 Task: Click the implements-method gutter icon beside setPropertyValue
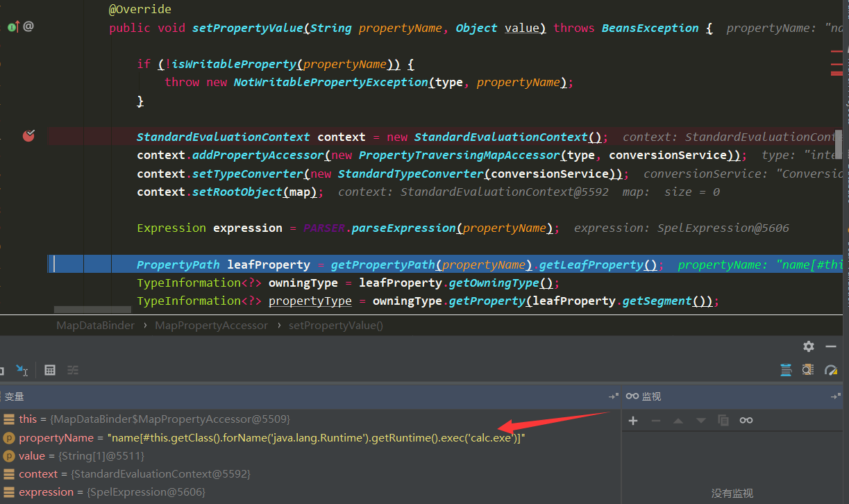[x=12, y=27]
